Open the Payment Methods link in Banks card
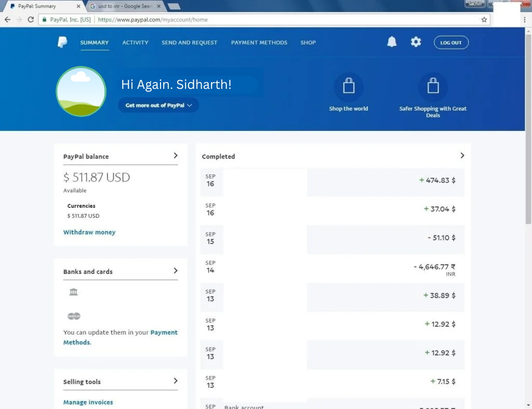 point(120,337)
